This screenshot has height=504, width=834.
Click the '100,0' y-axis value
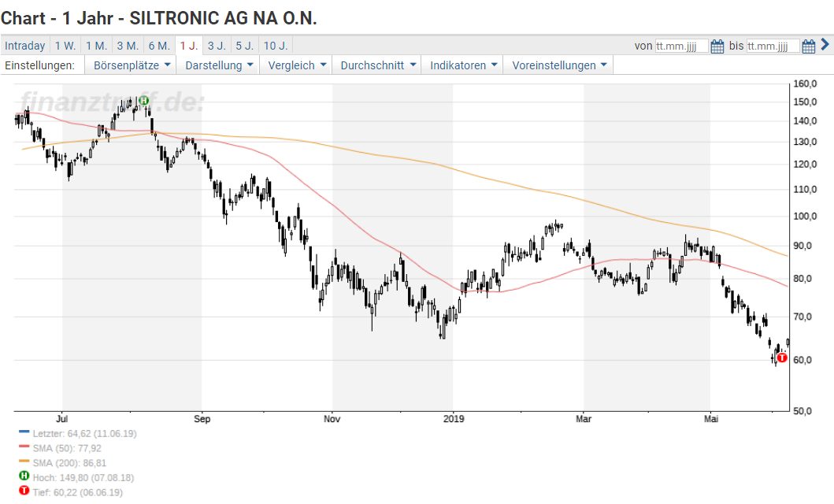coord(805,217)
